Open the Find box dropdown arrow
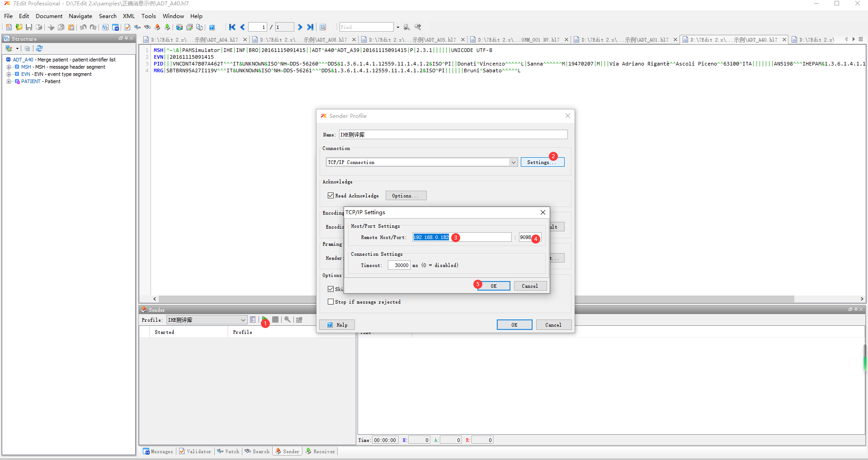868x460 pixels. click(398, 27)
